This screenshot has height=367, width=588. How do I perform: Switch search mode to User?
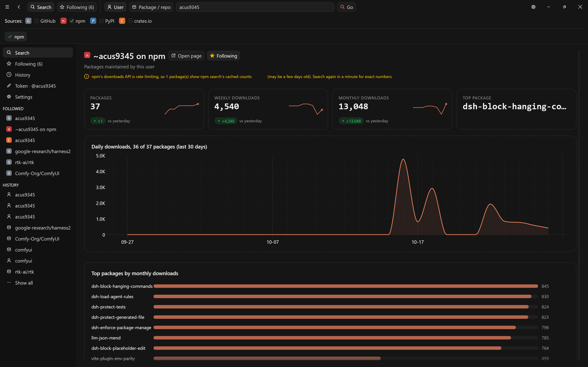click(115, 7)
